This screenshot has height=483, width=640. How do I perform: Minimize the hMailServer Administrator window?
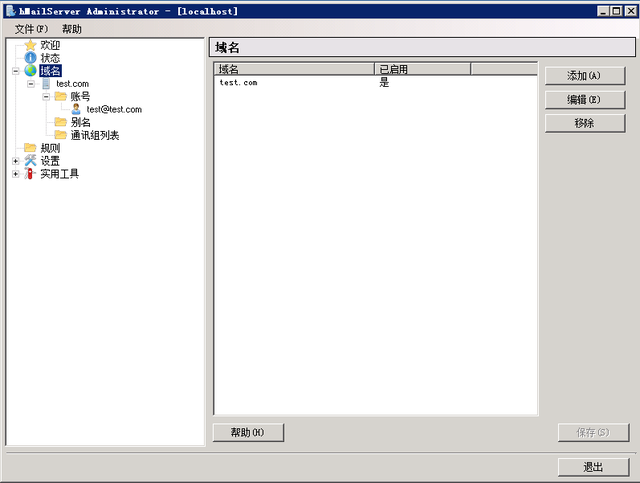point(603,11)
